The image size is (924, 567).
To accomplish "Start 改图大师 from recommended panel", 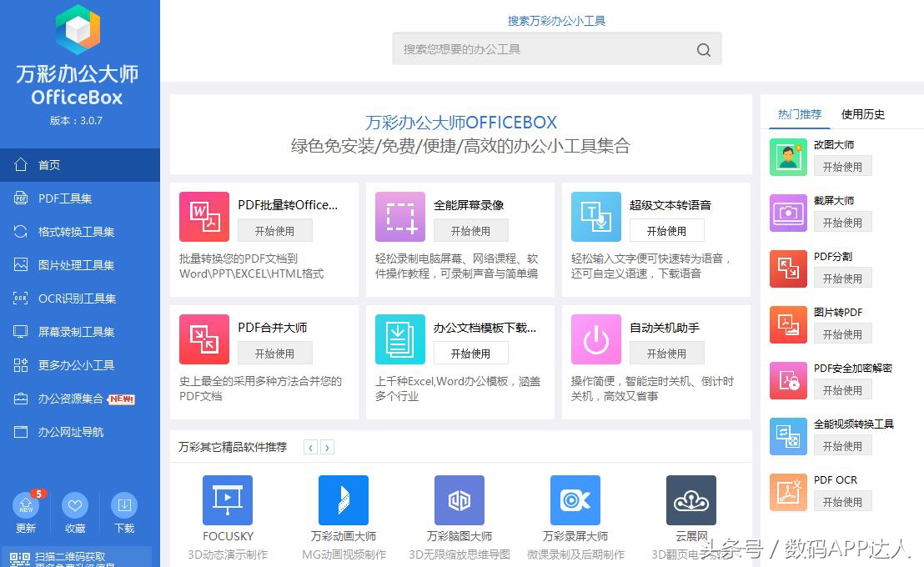I will click(x=842, y=167).
